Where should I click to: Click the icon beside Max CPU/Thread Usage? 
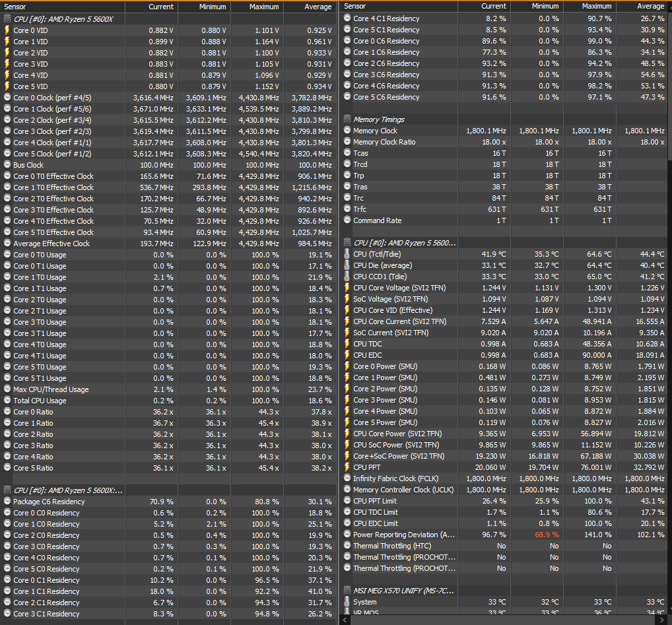pos(7,389)
